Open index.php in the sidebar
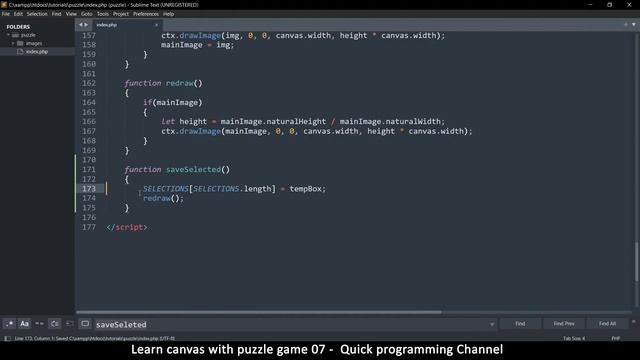Viewport: 640px width, 360px height. tap(37, 52)
